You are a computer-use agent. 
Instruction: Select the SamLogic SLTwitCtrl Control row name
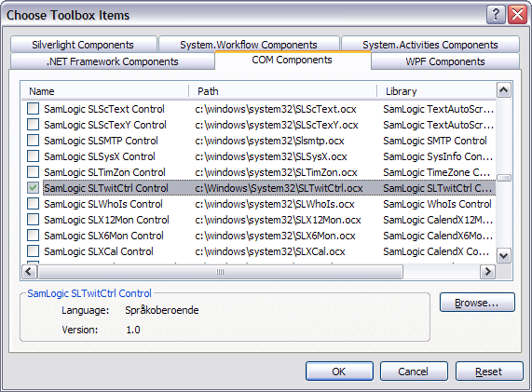coord(106,188)
